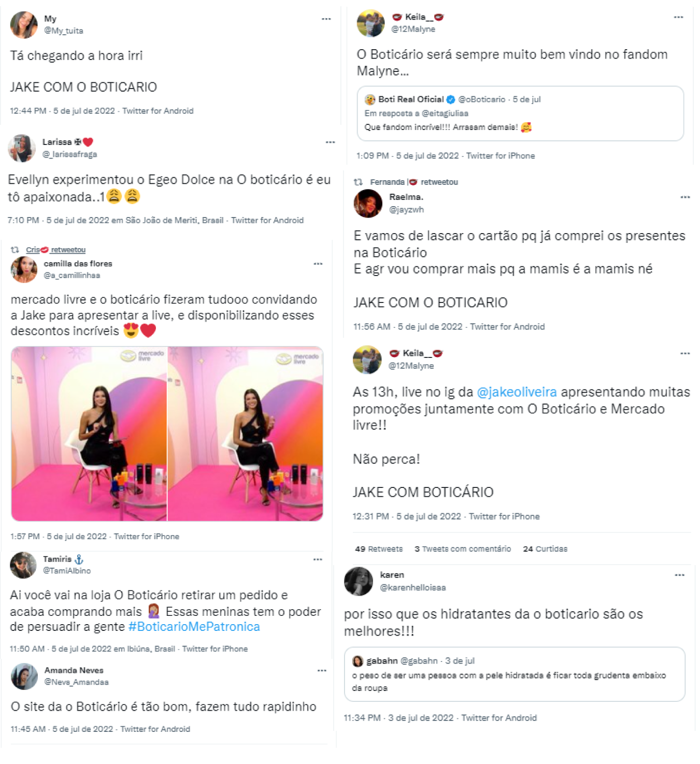Screen dimensions: 700x764
Task: Open the right Jake live photo
Action: [x=246, y=434]
